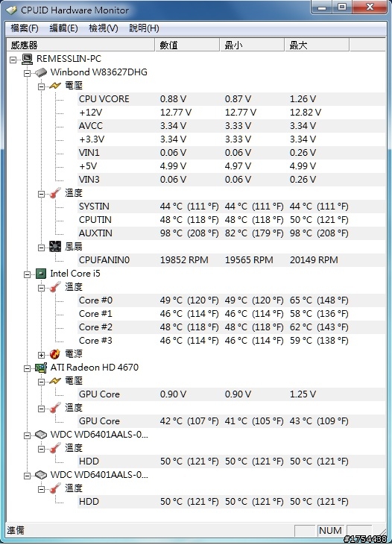Click the thermometer icon under Intel Core i5
This screenshot has width=392, height=545.
point(55,287)
